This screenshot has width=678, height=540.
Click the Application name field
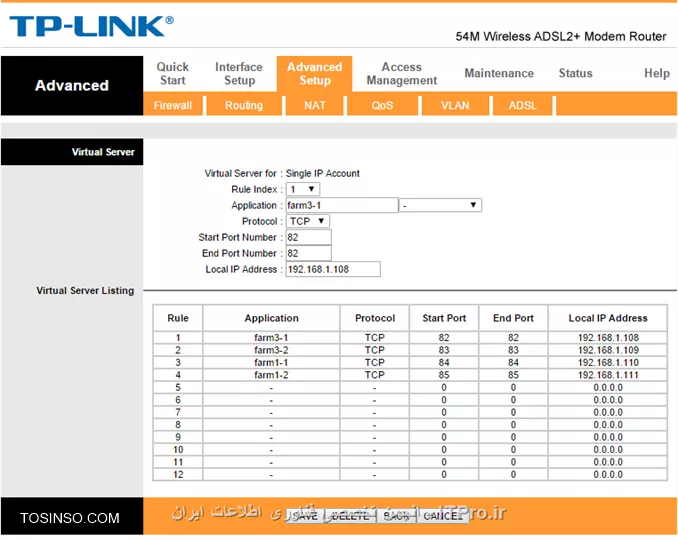342,205
